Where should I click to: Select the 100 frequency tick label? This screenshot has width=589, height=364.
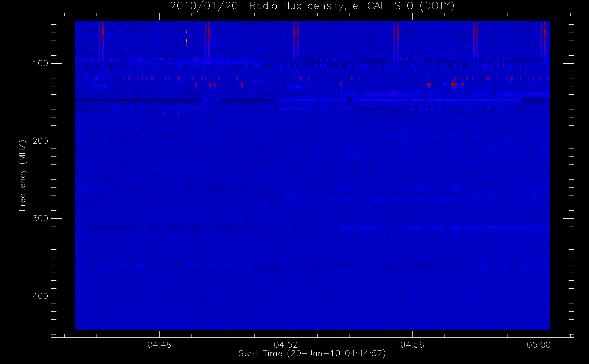point(40,63)
